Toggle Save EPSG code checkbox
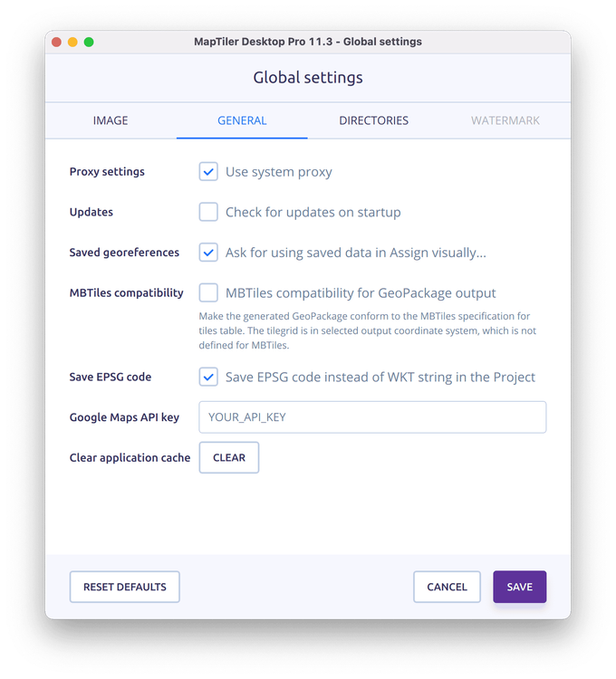The height and width of the screenshot is (679, 616). click(x=208, y=377)
